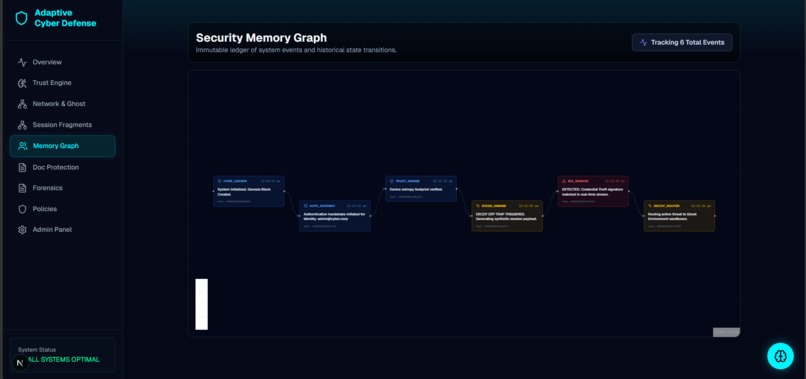The width and height of the screenshot is (806, 379).
Task: Select the AUTH_GATEWAY event node
Action: click(335, 215)
